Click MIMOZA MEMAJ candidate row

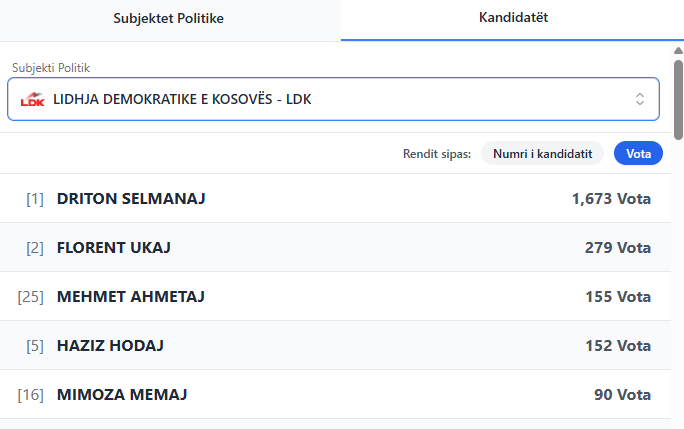[122, 394]
